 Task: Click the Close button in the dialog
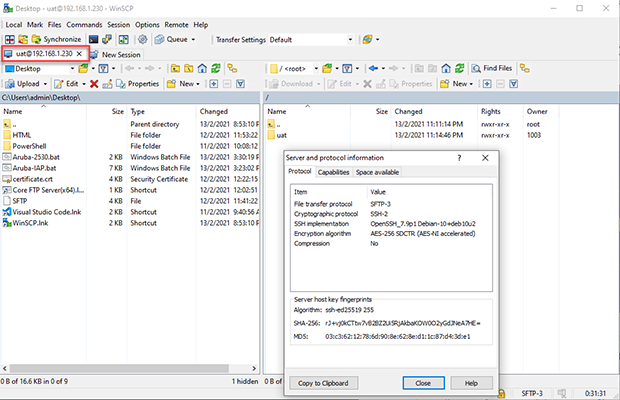pos(422,383)
